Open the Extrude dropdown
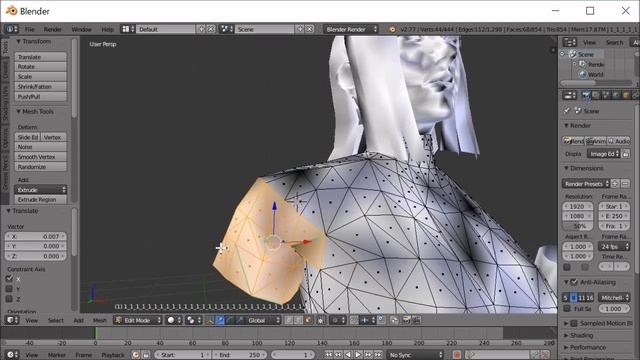Viewport: 640px width, 360px height. coord(40,190)
